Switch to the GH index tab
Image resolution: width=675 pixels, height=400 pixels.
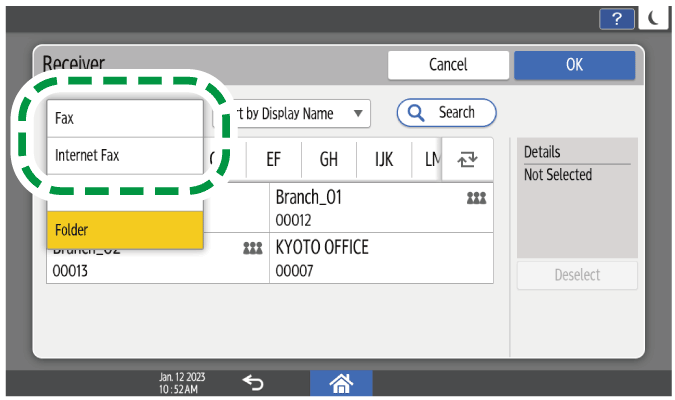pyautogui.click(x=328, y=159)
